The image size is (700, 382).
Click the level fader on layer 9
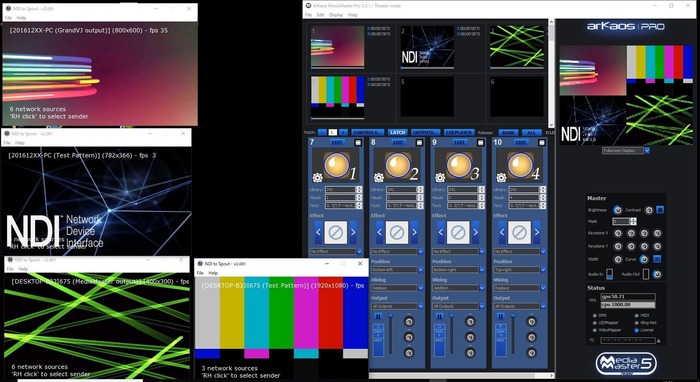[451, 334]
